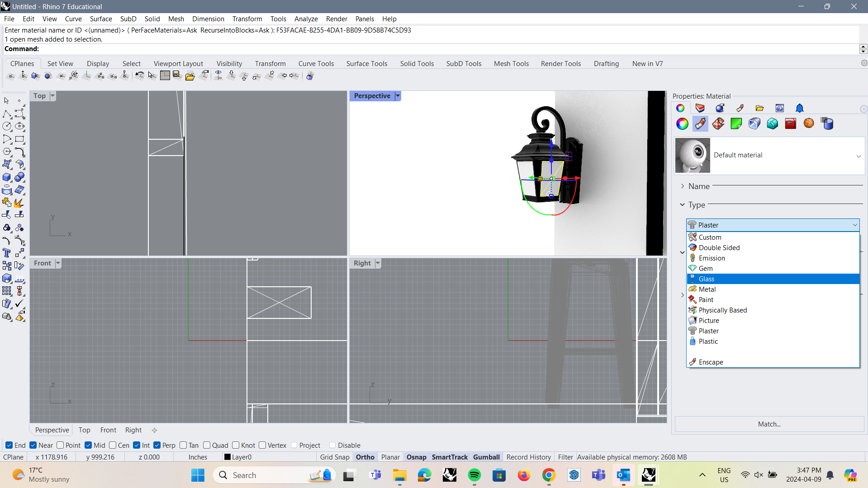This screenshot has width=868, height=488.
Task: Switch to the SubD Tools tab
Action: coord(464,63)
